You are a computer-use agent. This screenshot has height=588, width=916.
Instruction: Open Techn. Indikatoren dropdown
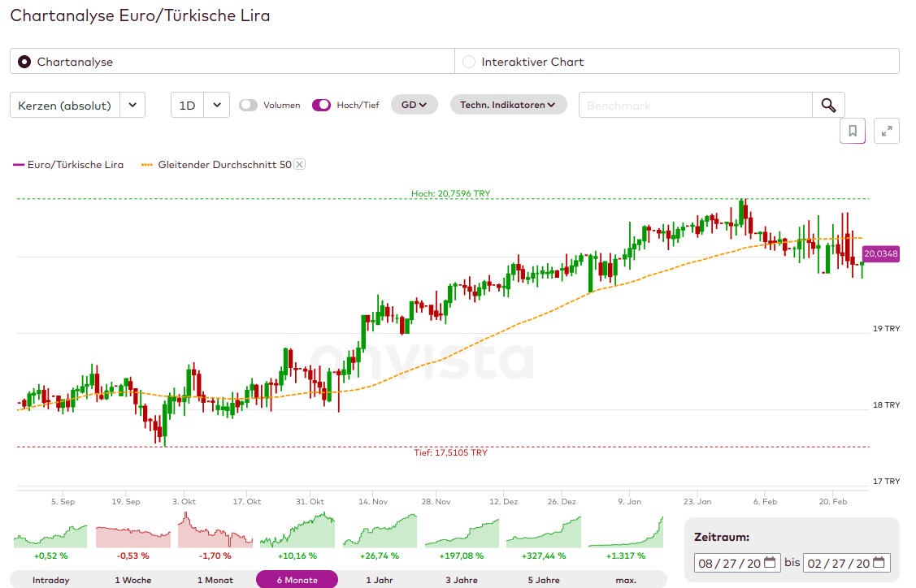coord(508,106)
